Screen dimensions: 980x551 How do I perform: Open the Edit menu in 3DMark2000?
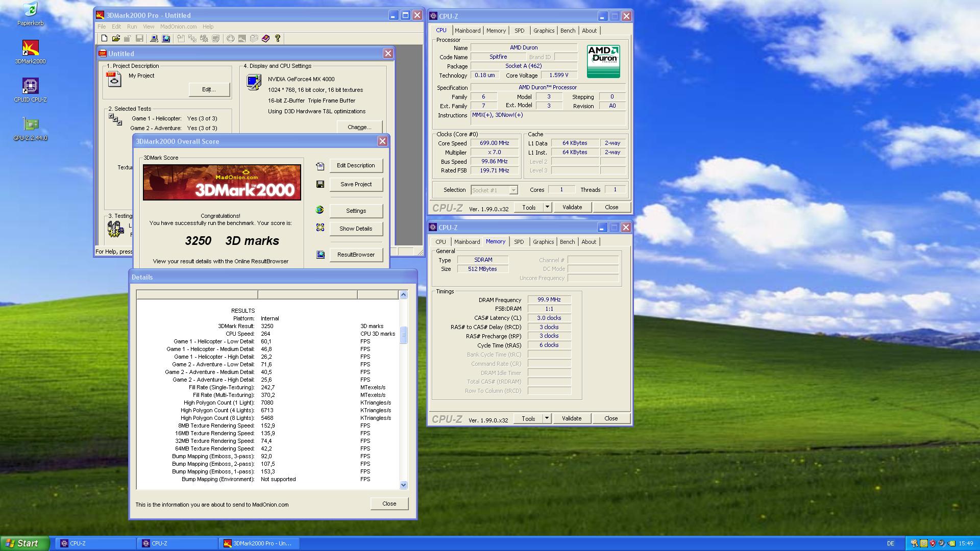click(116, 27)
